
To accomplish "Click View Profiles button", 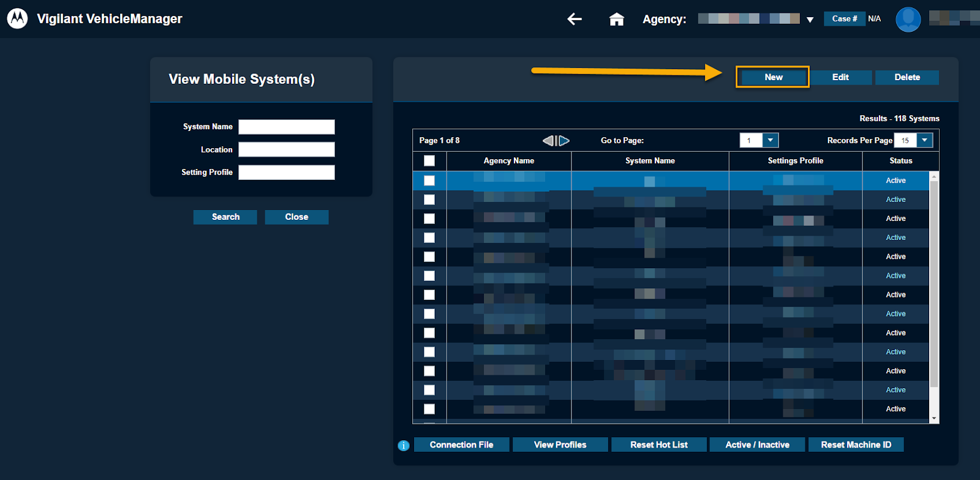I will pos(560,444).
